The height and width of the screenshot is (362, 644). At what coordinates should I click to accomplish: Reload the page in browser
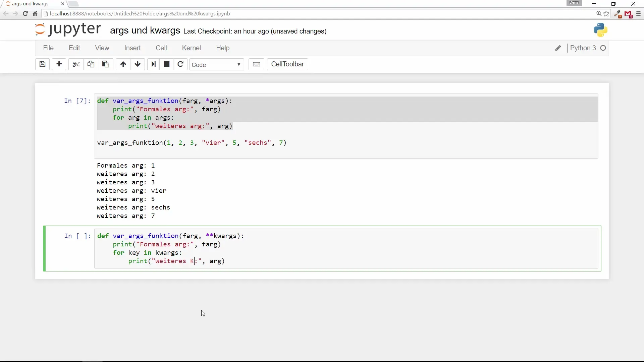tap(25, 14)
